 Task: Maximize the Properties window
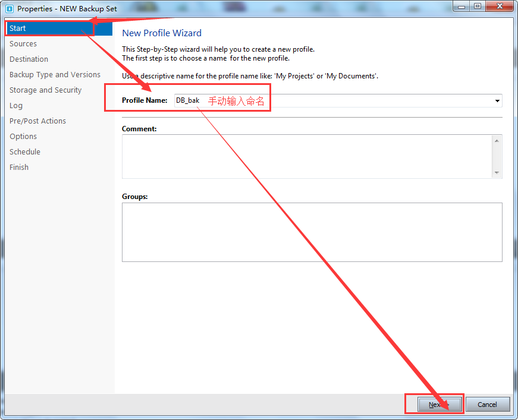click(477, 6)
